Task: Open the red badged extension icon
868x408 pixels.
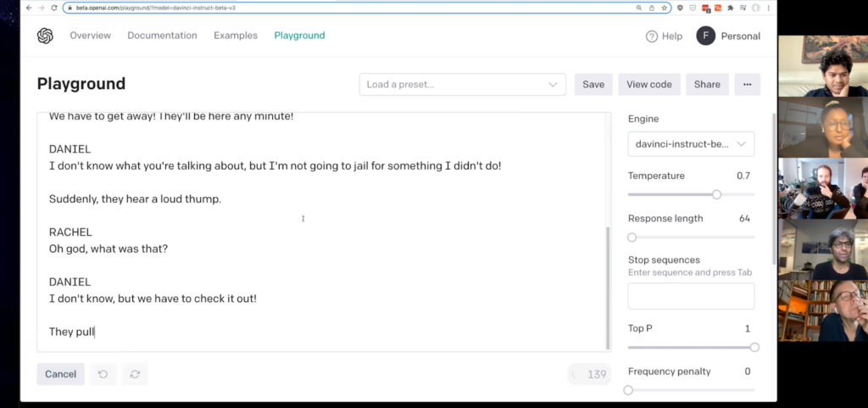Action: [706, 8]
